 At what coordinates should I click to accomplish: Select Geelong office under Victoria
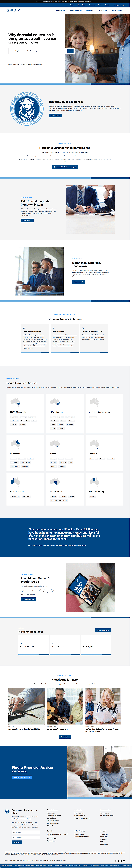69,459
